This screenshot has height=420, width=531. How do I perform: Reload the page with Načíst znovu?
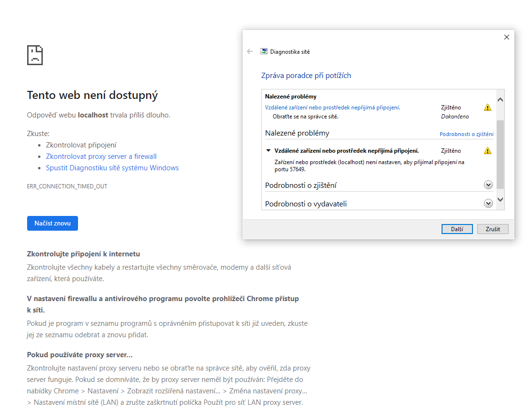[x=52, y=223]
